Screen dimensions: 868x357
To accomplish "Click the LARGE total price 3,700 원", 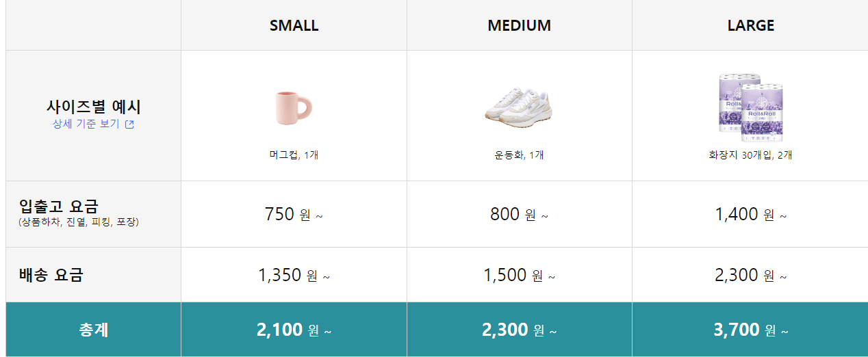I will coord(750,330).
